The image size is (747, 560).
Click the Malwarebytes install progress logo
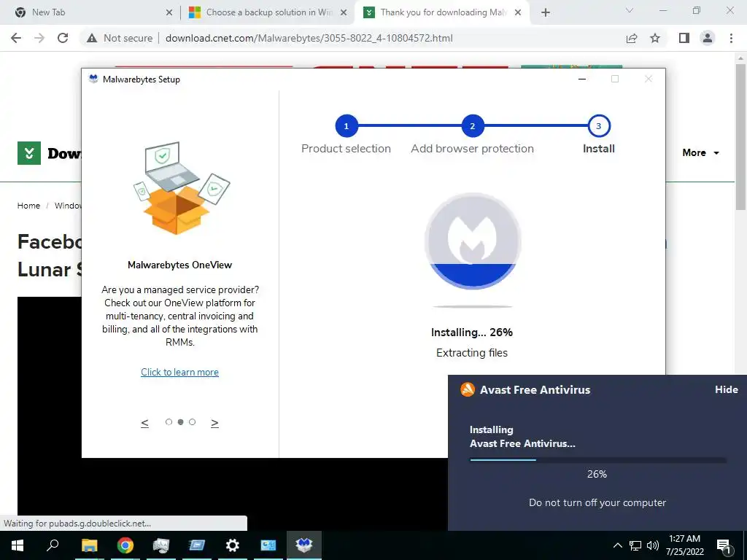(473, 241)
